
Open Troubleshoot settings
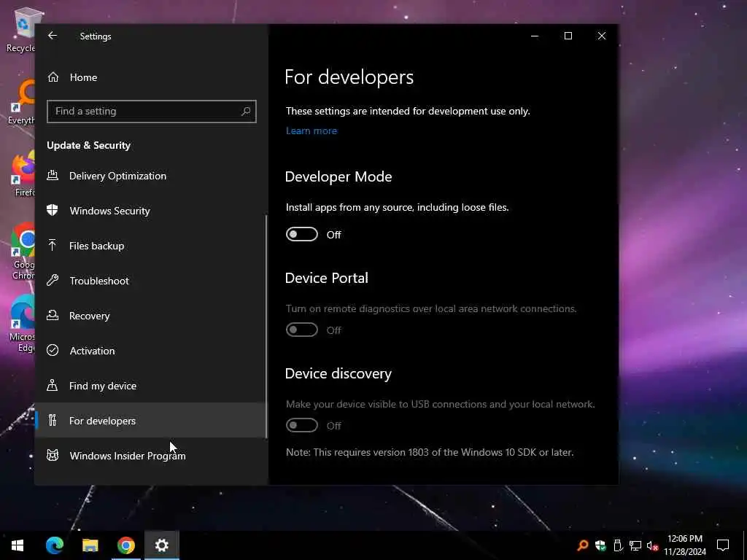pos(152,281)
